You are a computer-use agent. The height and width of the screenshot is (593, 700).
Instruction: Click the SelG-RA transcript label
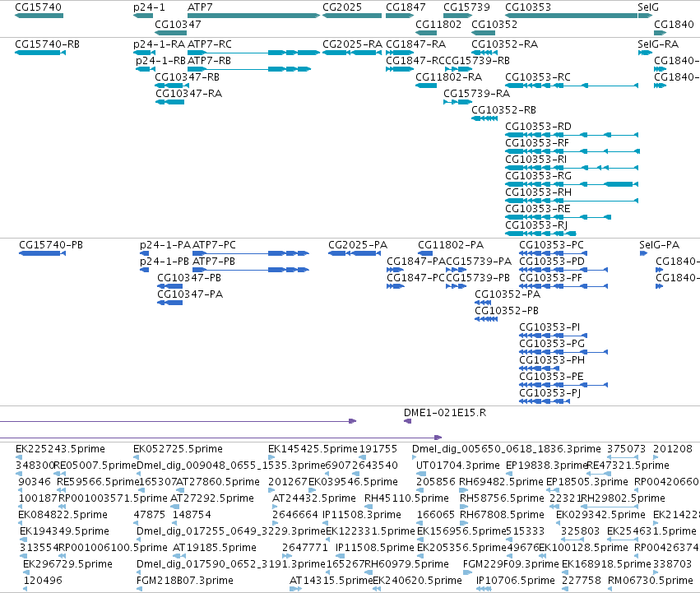(658, 44)
